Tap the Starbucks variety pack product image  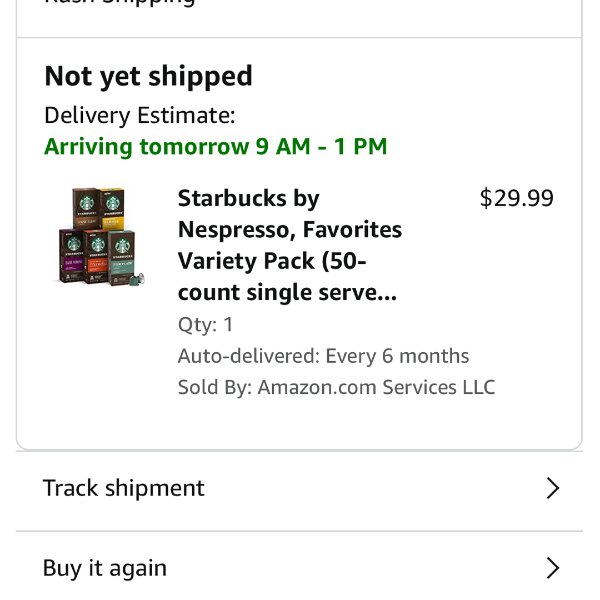coord(101,236)
